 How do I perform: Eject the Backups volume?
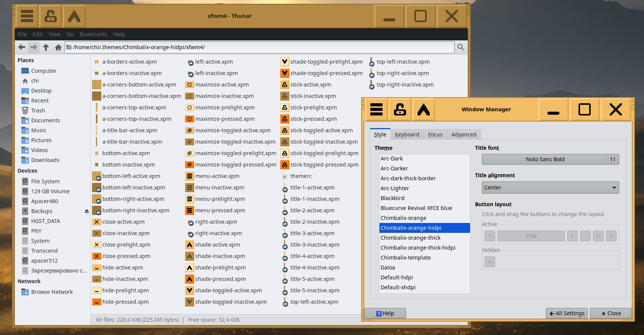pyautogui.click(x=86, y=211)
